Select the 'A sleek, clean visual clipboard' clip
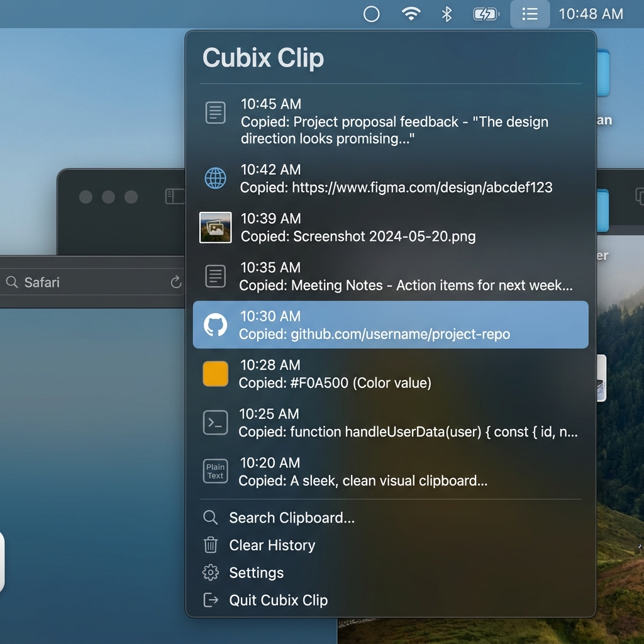 point(391,472)
